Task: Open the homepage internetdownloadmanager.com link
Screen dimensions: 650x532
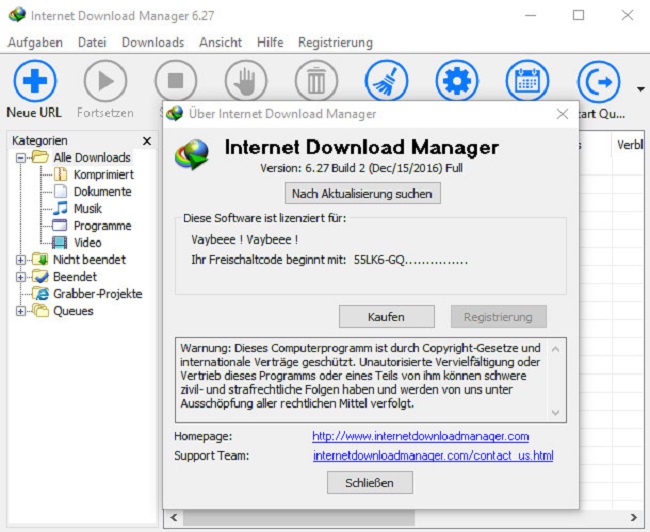Action: tap(420, 436)
